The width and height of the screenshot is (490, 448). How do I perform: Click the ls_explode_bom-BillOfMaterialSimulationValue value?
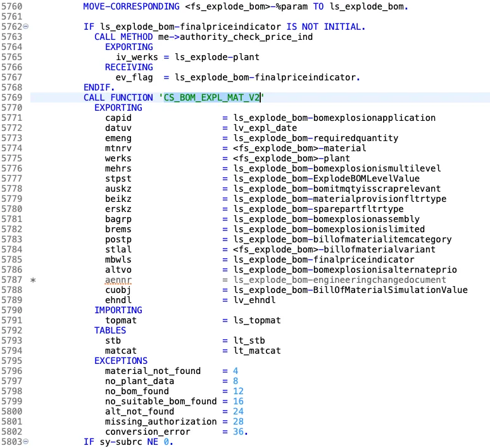[x=351, y=290]
